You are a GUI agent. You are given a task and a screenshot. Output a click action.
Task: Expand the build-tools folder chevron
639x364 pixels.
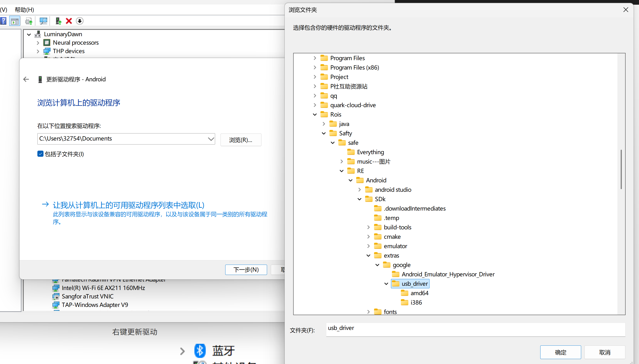click(368, 227)
